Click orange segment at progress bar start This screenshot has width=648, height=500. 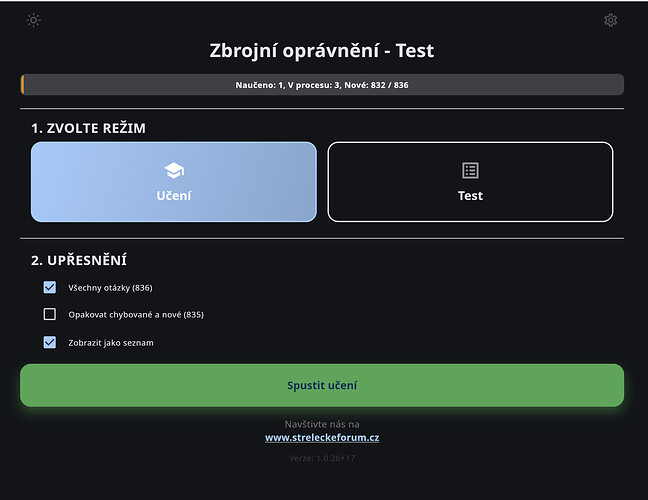click(22, 85)
